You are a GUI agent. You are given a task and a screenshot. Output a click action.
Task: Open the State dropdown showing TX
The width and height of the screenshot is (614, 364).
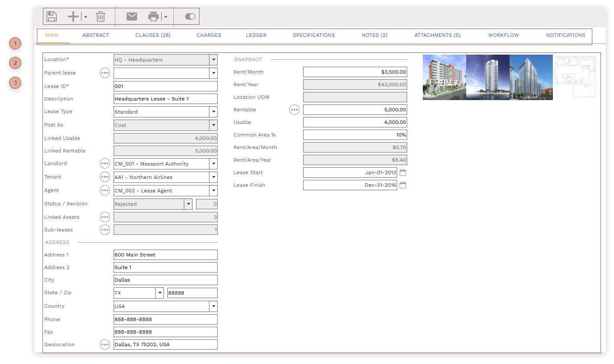coord(159,293)
